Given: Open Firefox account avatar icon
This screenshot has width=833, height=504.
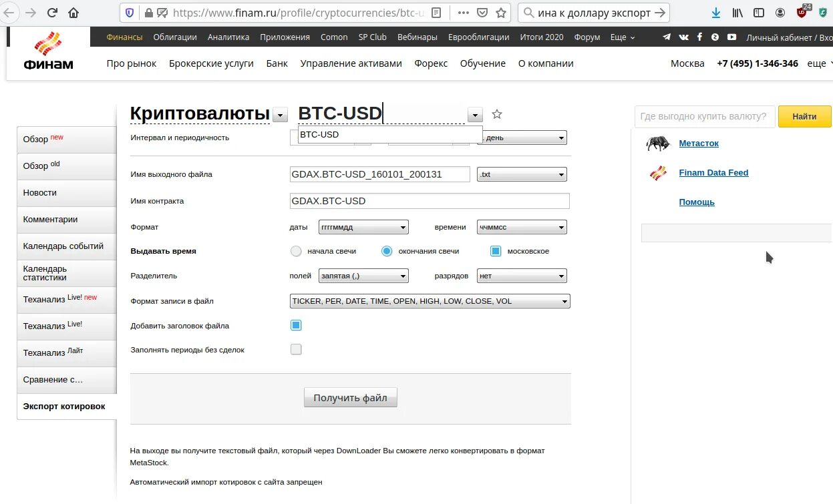Looking at the screenshot, I should pos(780,13).
